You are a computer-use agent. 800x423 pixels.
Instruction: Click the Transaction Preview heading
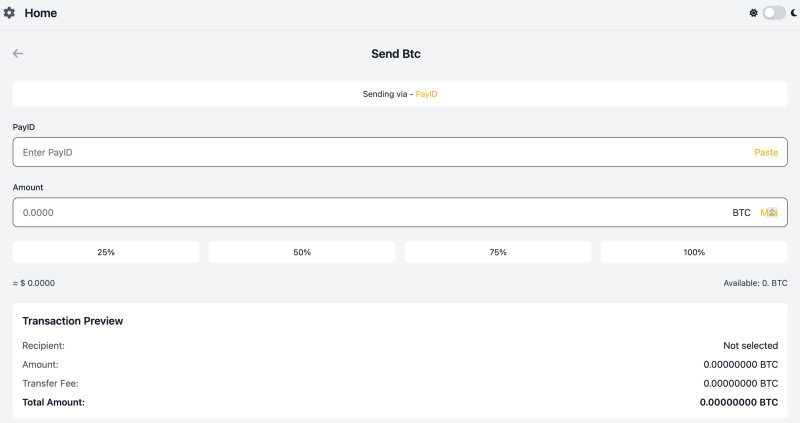coord(73,321)
